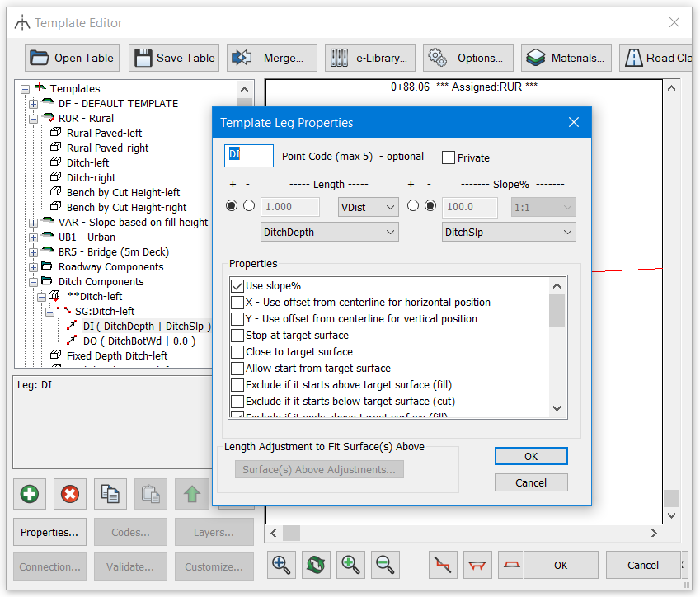Click the zoom in magnifier icon

click(350, 565)
